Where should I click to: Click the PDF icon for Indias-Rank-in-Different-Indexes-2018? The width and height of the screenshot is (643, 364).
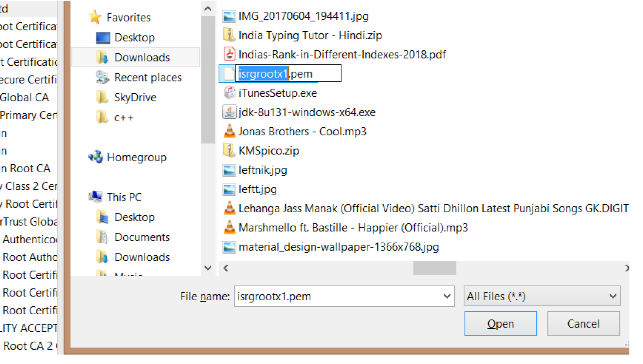(229, 54)
